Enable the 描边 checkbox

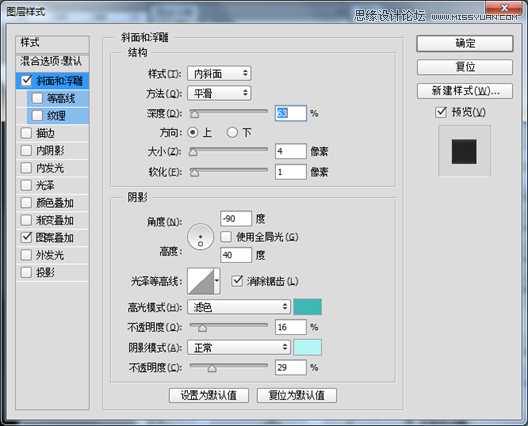point(26,133)
